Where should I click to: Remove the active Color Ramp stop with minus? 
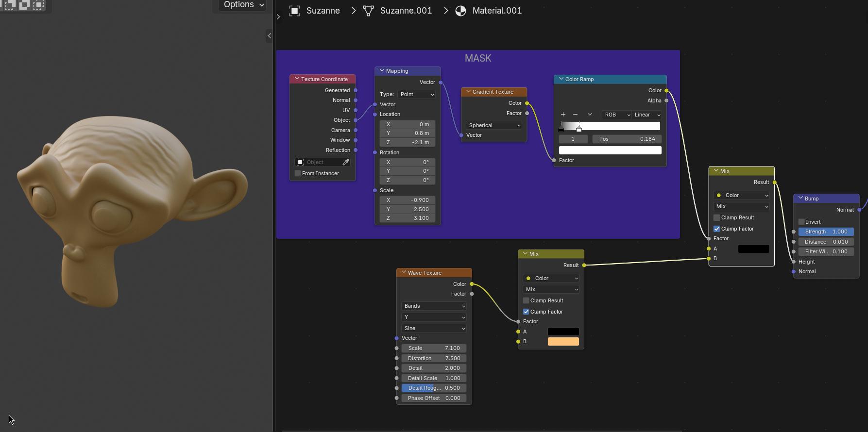[575, 115]
